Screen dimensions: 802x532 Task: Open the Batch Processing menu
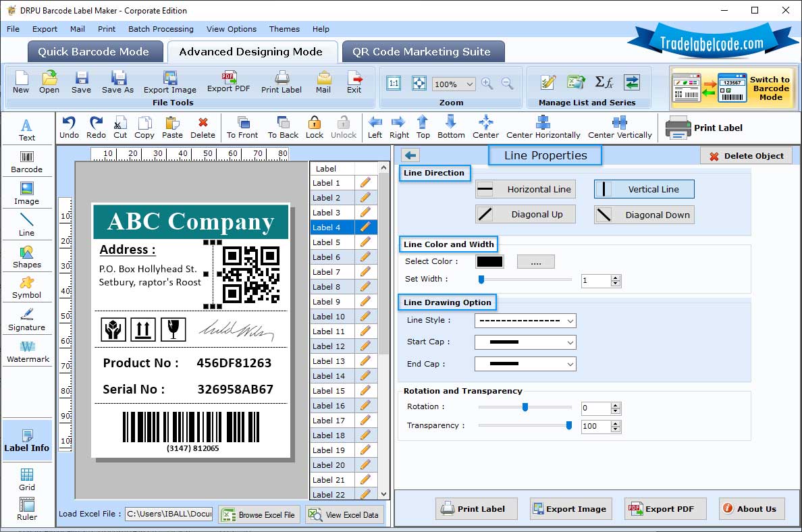[161, 29]
